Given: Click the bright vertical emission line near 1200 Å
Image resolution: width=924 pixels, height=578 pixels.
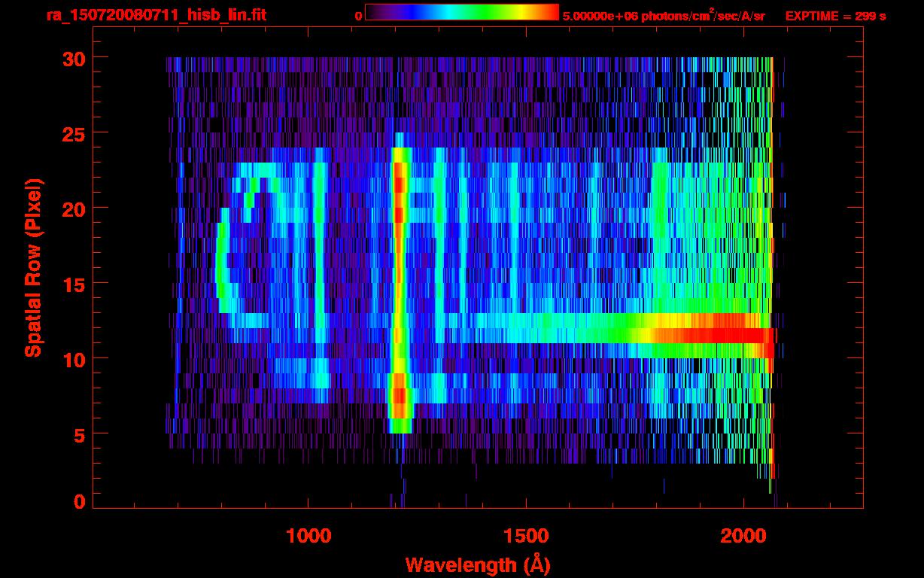Looking at the screenshot, I should [400, 286].
